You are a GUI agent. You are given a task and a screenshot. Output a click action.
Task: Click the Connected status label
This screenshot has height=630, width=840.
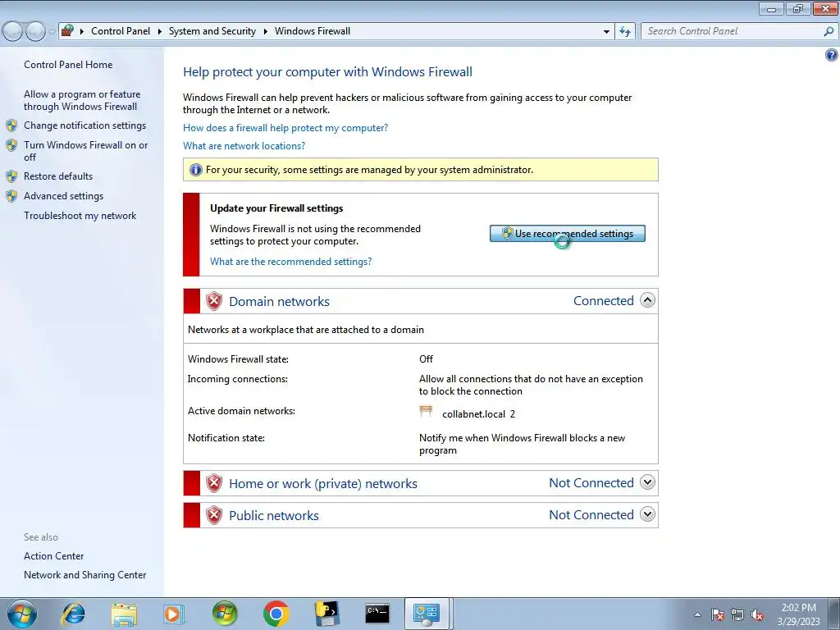pos(603,300)
